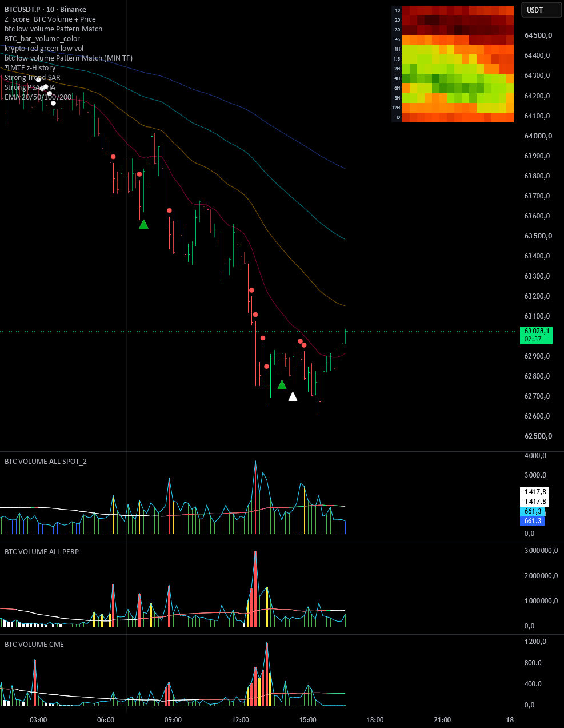Click the 21:00 time axis label
The width and height of the screenshot is (564, 728).
(442, 720)
